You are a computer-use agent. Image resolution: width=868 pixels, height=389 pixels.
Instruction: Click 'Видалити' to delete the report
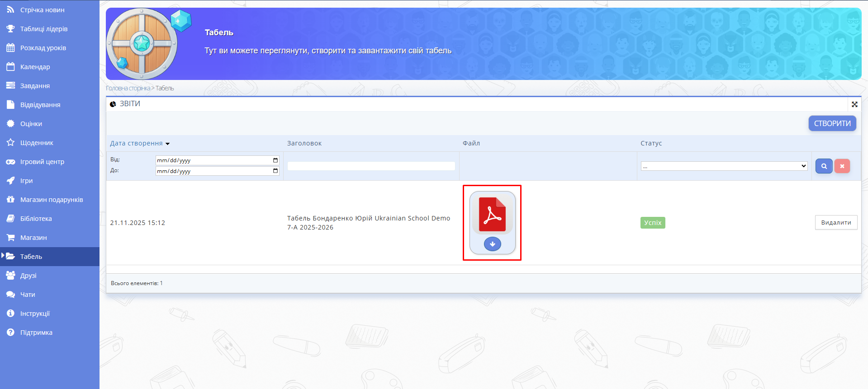pyautogui.click(x=836, y=223)
